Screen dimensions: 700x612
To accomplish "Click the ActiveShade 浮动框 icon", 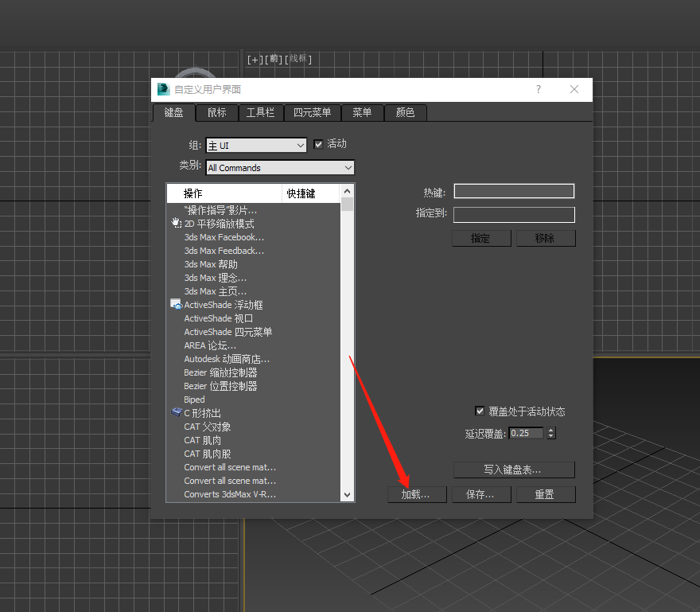I will (177, 304).
